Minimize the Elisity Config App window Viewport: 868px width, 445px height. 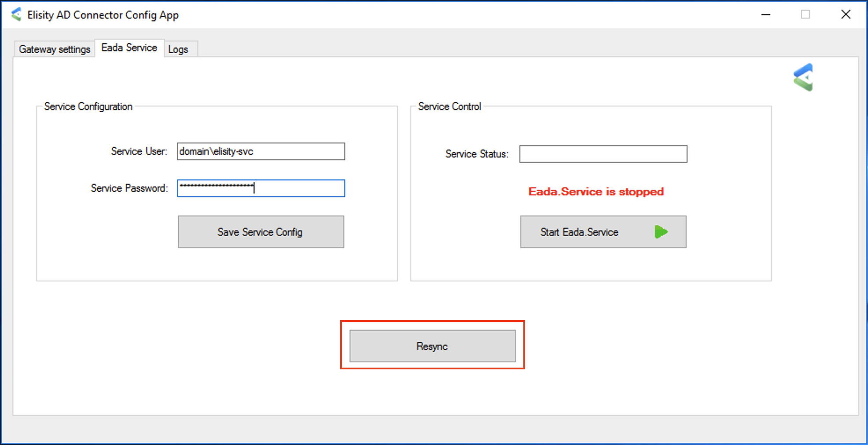click(x=766, y=15)
